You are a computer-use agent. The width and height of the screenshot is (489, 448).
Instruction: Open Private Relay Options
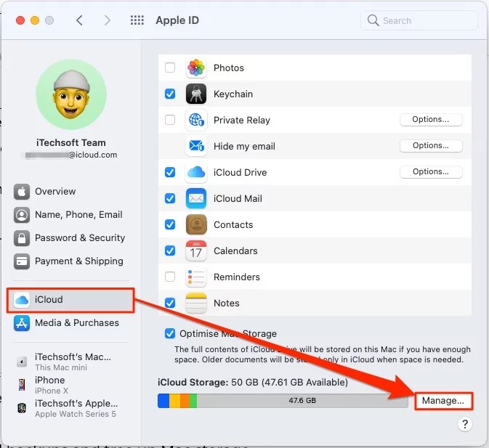(x=431, y=120)
